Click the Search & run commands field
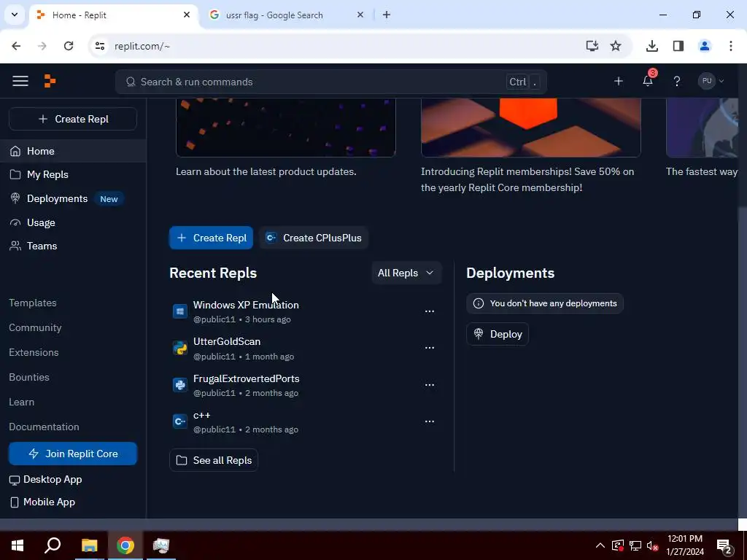The width and height of the screenshot is (747, 560). (330, 82)
